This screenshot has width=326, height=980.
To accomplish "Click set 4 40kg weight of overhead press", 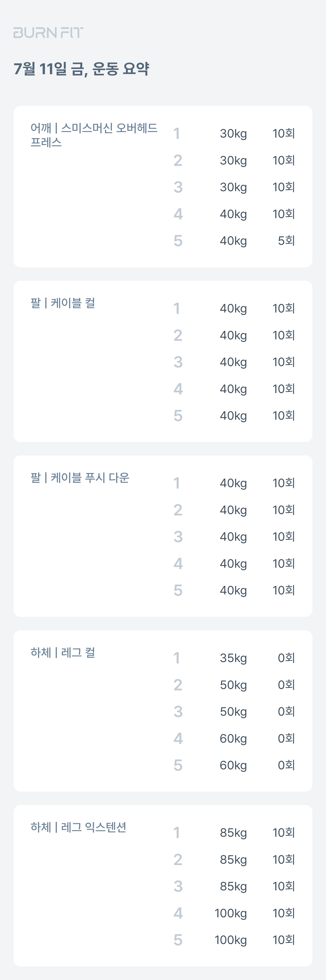I will pos(233,214).
